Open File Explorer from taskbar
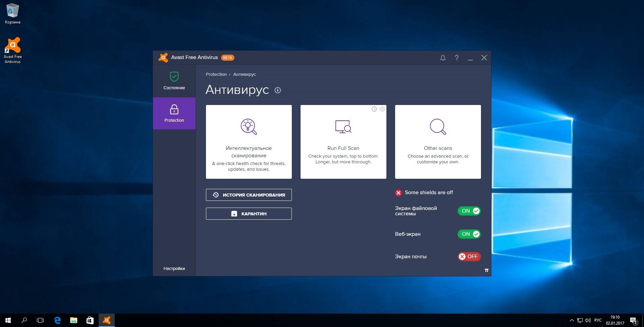Viewport: 644px width, 327px height. (x=73, y=320)
